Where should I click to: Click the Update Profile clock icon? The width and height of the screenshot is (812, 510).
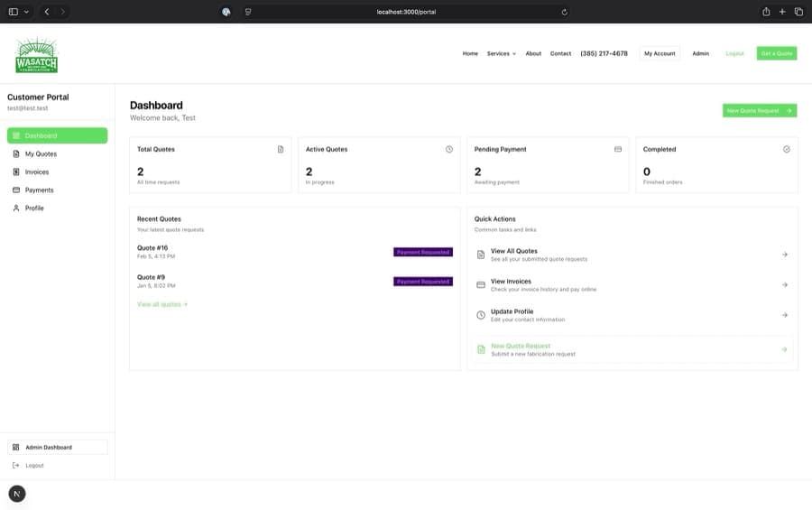point(481,315)
